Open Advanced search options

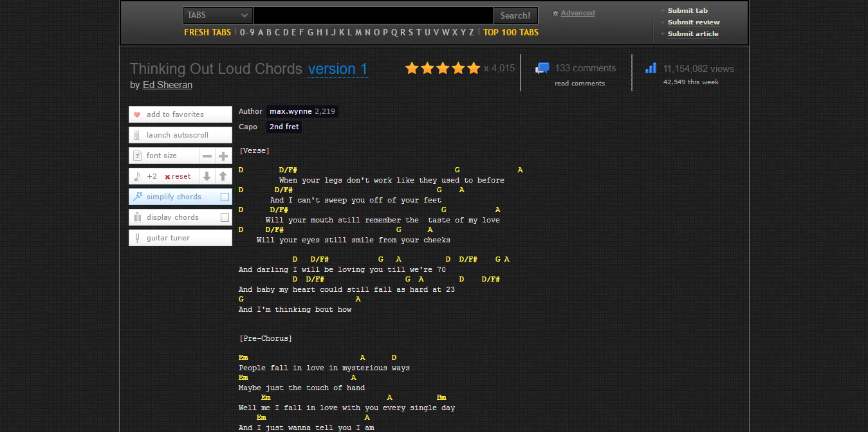coord(577,13)
